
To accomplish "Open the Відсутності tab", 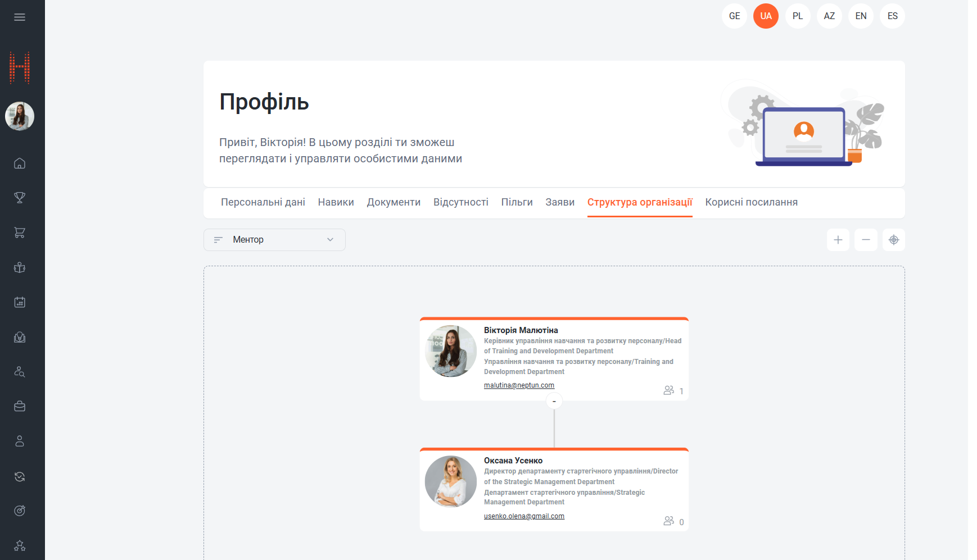I will point(461,202).
